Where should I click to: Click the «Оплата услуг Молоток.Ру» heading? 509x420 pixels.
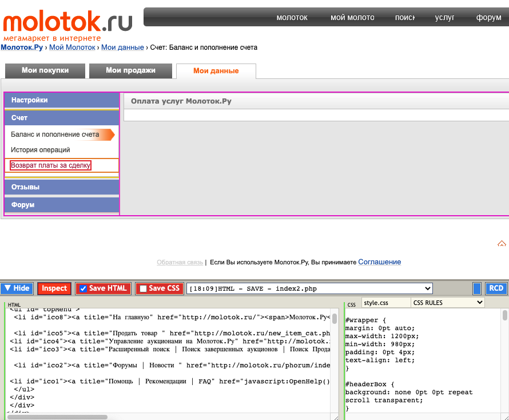(181, 101)
